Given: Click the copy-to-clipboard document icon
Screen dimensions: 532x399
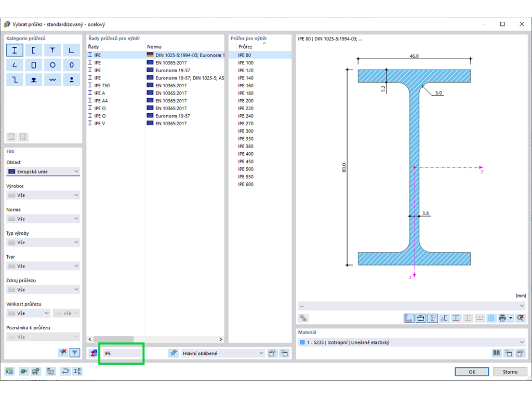Looking at the screenshot, I should point(51,371).
